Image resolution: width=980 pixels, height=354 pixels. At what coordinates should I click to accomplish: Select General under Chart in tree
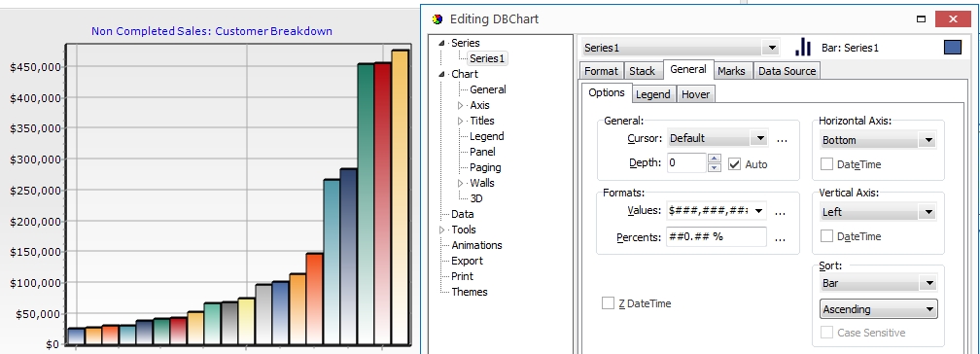[x=487, y=89]
